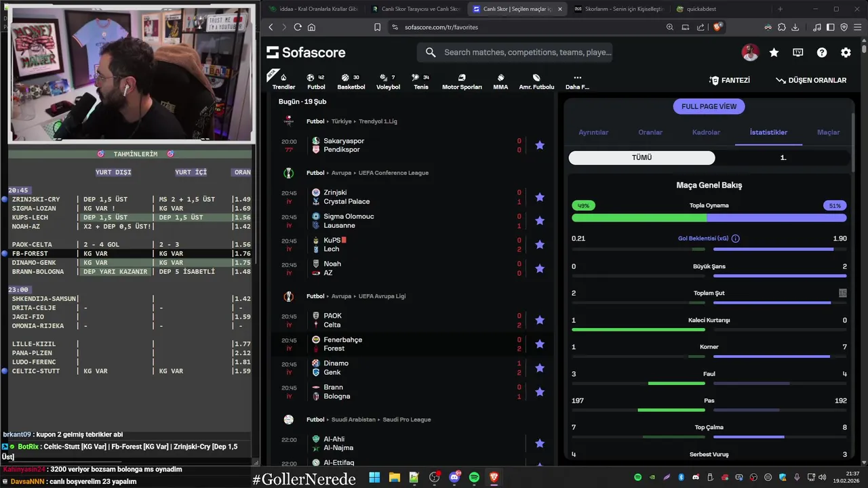Bookmark this page in address bar

tap(377, 27)
